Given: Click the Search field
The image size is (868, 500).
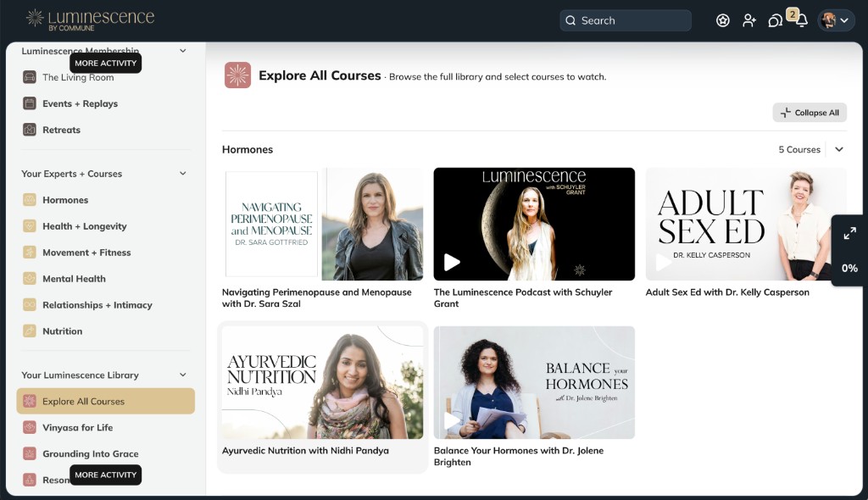Looking at the screenshot, I should 626,20.
